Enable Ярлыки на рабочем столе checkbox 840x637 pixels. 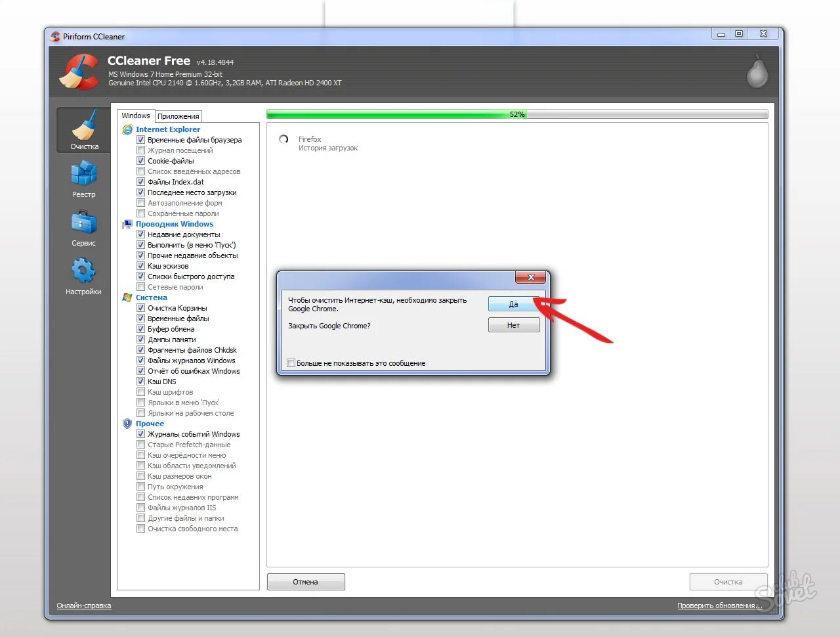140,413
